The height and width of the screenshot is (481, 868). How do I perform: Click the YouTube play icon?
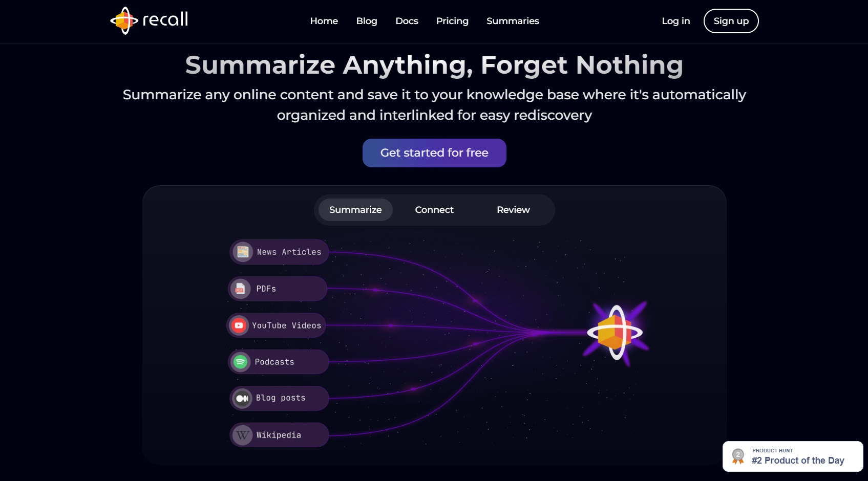click(239, 325)
